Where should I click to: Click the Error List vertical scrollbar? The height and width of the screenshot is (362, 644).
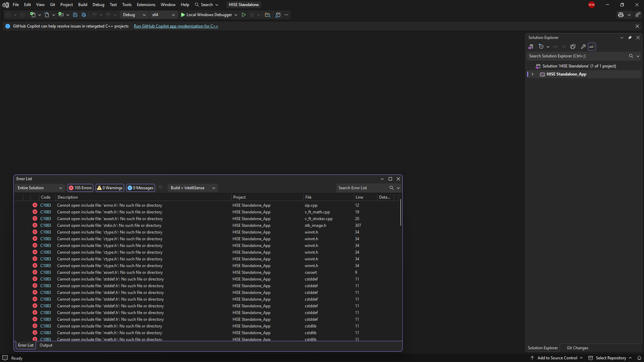400,213
